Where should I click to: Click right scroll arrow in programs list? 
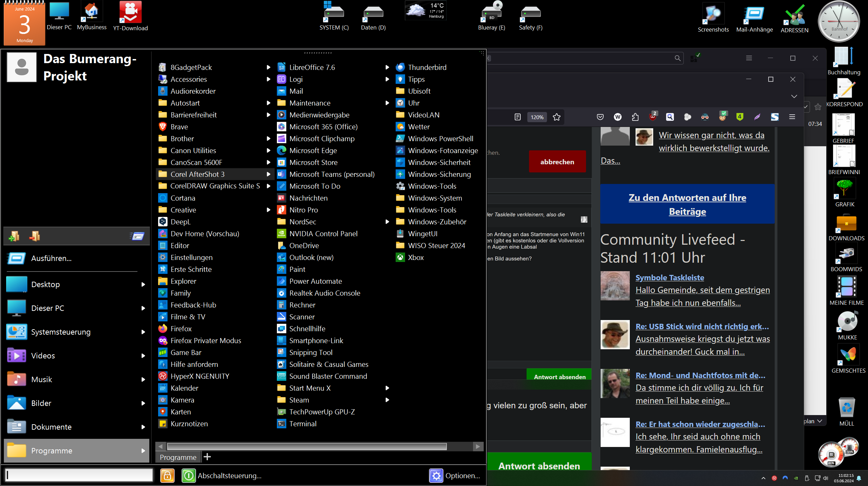[x=478, y=446]
